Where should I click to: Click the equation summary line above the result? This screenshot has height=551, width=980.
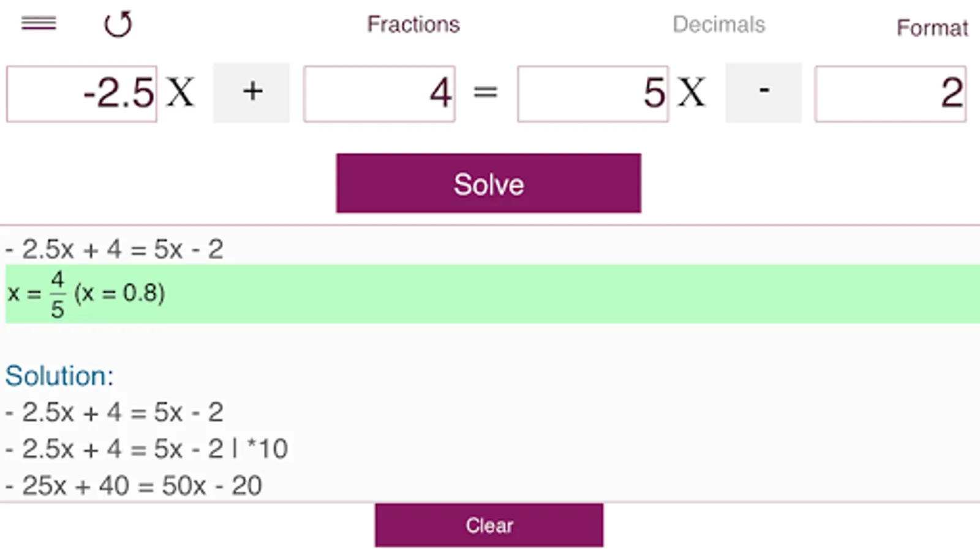(x=115, y=249)
